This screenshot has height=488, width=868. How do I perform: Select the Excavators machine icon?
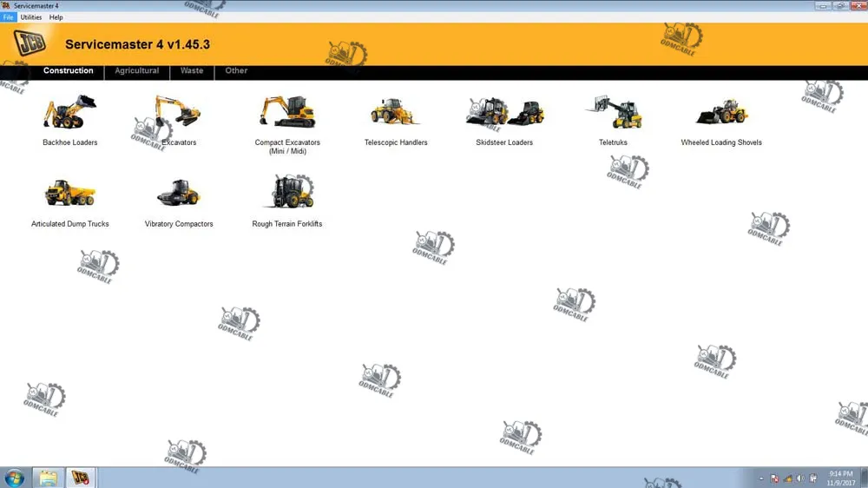click(x=178, y=111)
